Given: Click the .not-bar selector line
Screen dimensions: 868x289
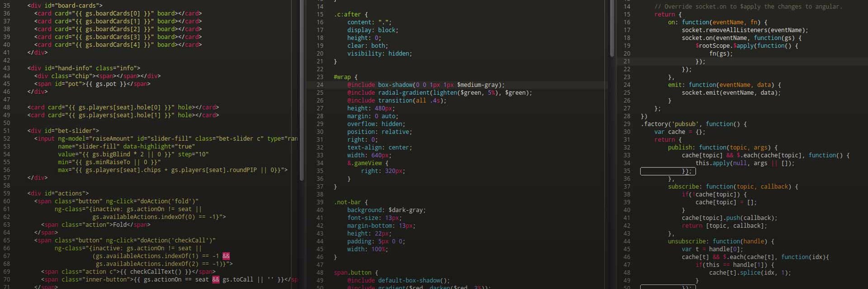Looking at the screenshot, I should click(x=351, y=202).
